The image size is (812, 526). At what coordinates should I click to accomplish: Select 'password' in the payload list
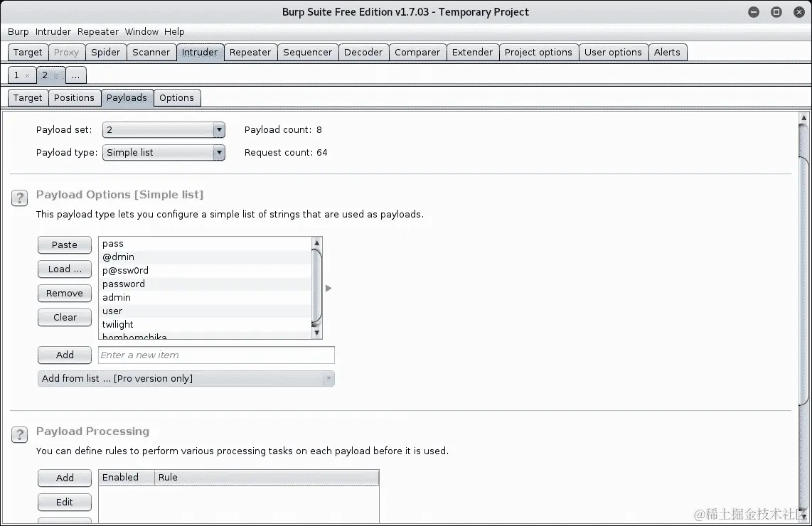(205, 284)
